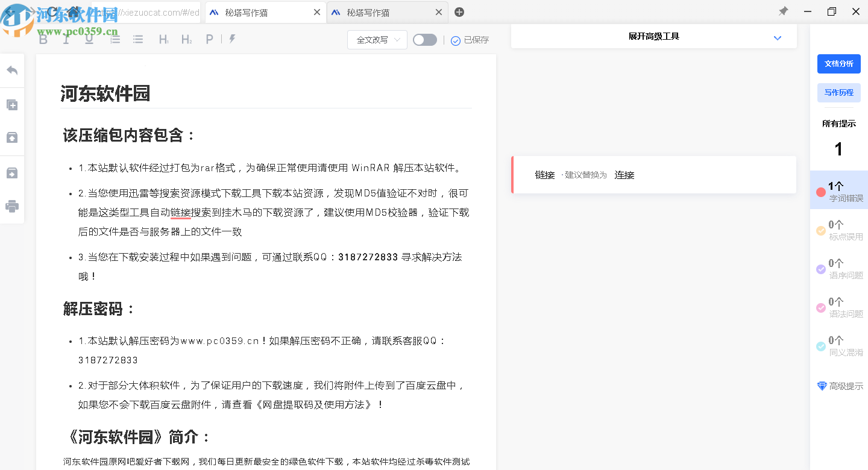Viewport: 868px width, 470px height.
Task: Open the 全文改写 dropdown
Action: point(377,39)
